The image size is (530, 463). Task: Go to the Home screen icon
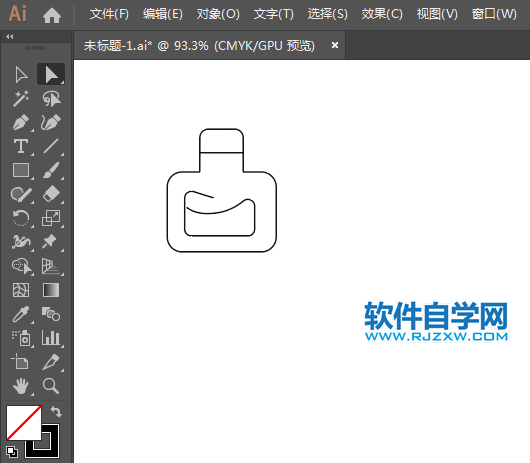52,15
